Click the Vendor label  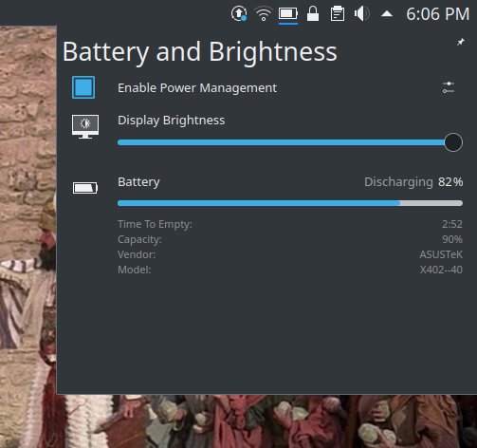coord(137,254)
